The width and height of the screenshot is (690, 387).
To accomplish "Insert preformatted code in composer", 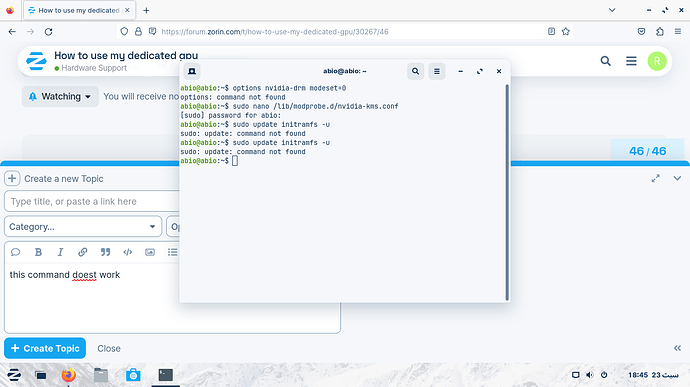I will pos(128,252).
